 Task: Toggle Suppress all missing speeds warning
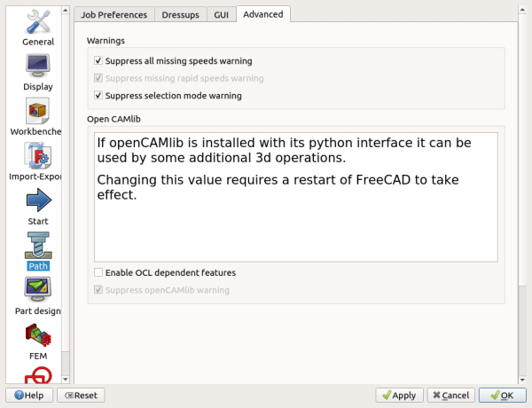point(173,61)
